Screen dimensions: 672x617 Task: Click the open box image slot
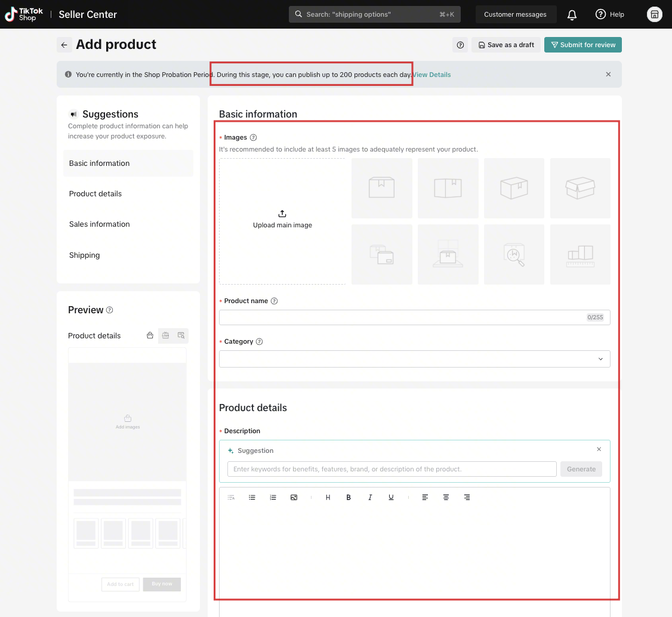(580, 188)
